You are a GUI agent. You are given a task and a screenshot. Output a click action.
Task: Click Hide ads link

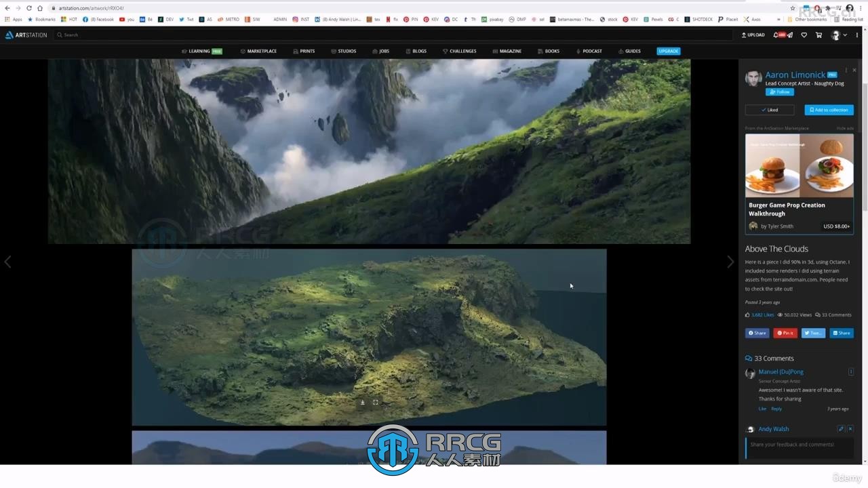tap(845, 128)
